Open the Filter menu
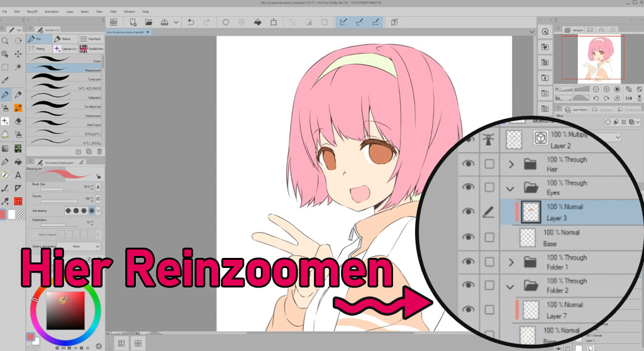The height and width of the screenshot is (351, 644). (x=113, y=11)
